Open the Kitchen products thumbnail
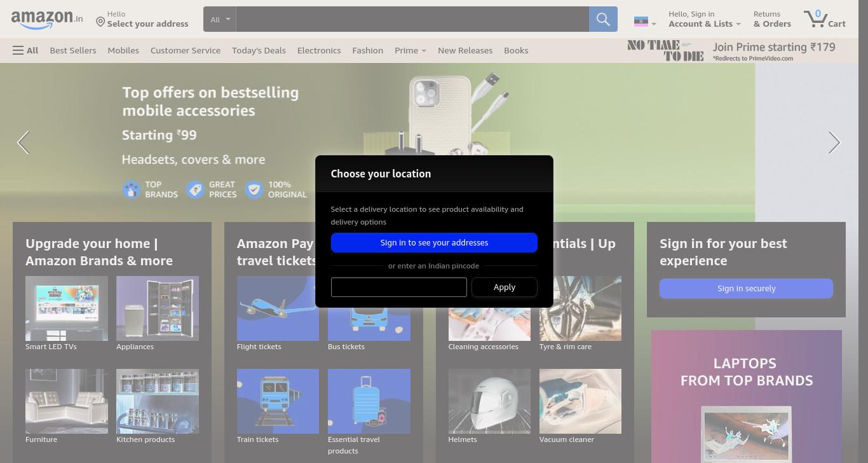 (158, 401)
